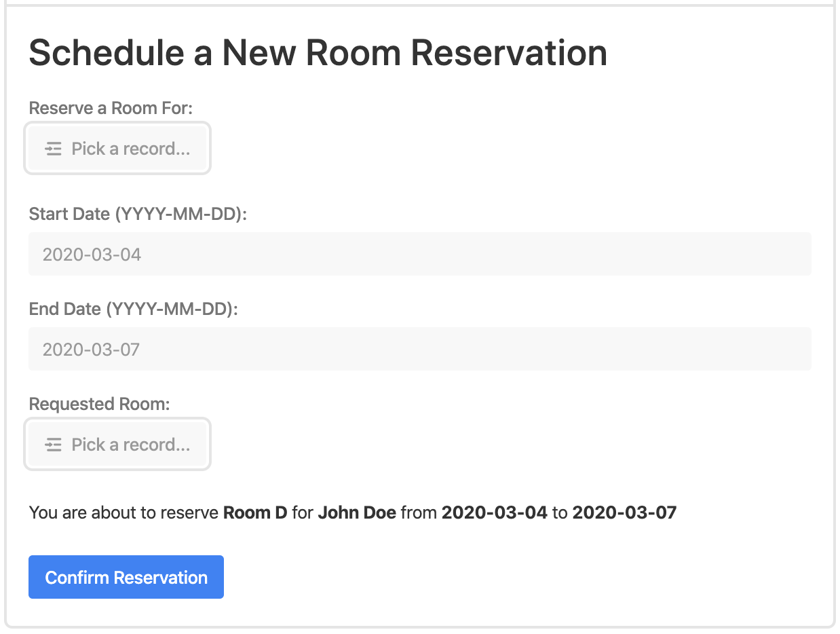Open the 'Pick a record...' picker for Requested Room

tap(117, 445)
